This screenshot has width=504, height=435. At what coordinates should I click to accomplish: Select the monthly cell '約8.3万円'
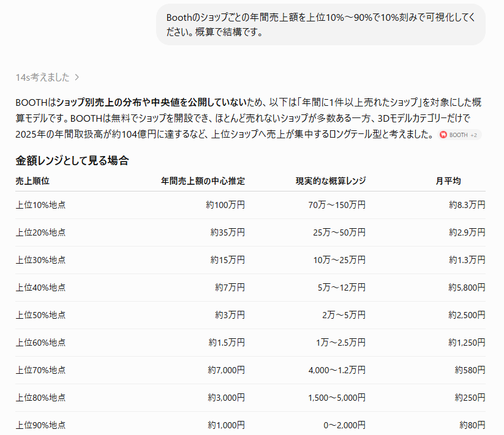(467, 205)
